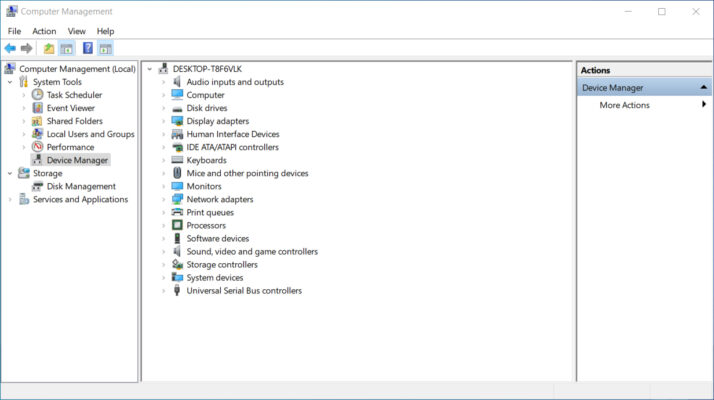This screenshot has height=400, width=714.
Task: Collapse the Storage tree node
Action: click(10, 173)
